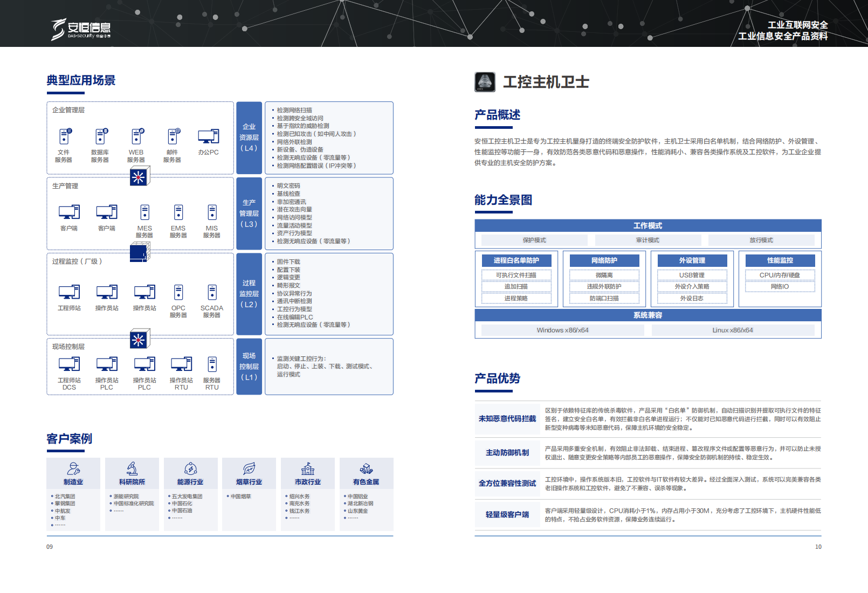
Task: Click the 工程师站 DCS workstation icon
Action: click(x=69, y=364)
